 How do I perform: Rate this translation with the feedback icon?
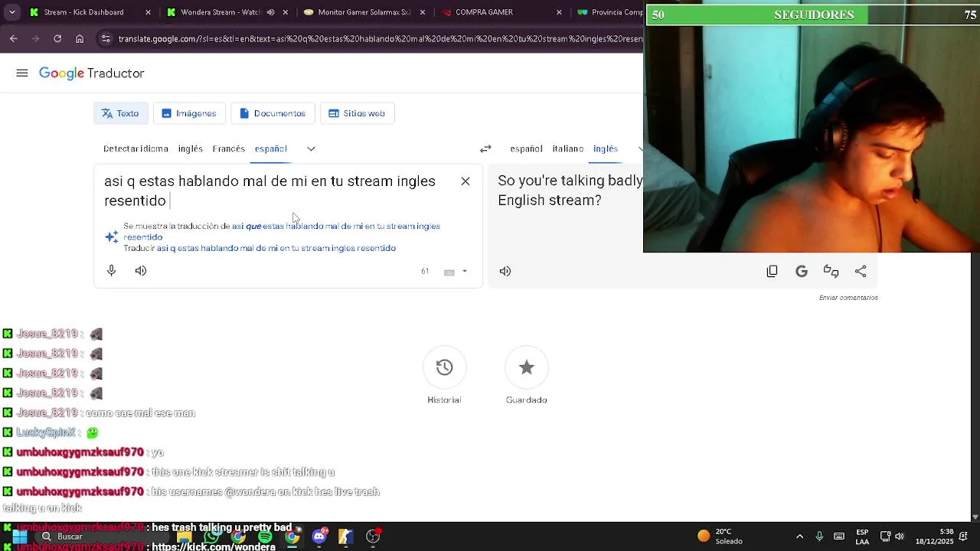pyautogui.click(x=831, y=271)
